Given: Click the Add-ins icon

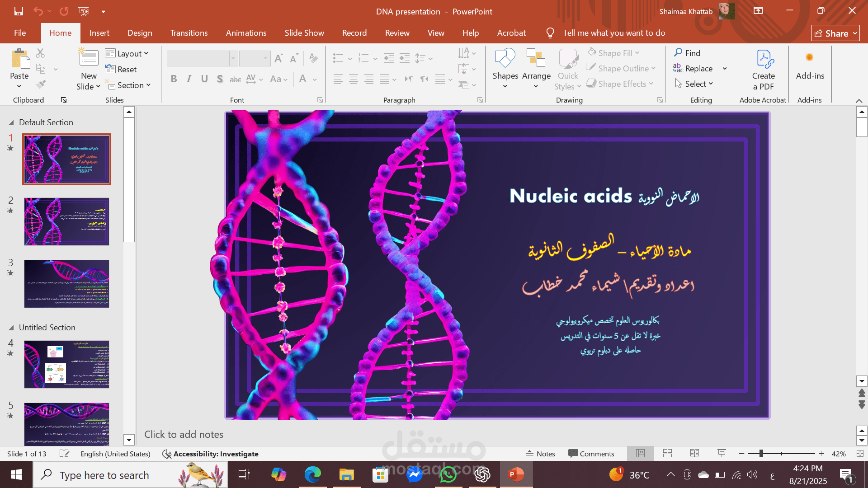Looking at the screenshot, I should coord(810,66).
